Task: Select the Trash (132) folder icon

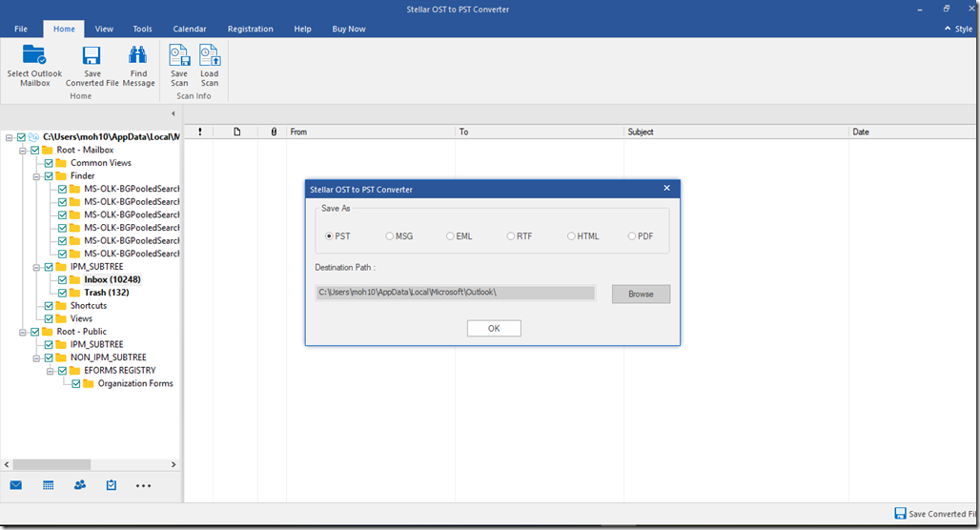Action: tap(75, 293)
